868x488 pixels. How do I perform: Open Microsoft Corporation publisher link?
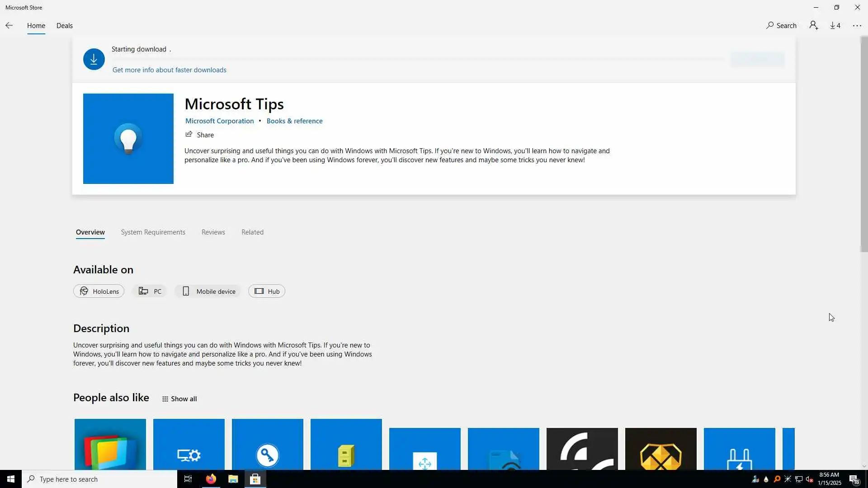click(219, 121)
